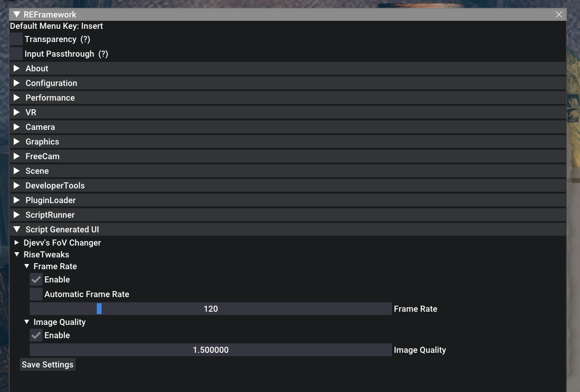Image resolution: width=580 pixels, height=392 pixels.
Task: Close the REFramework window
Action: 559,15
